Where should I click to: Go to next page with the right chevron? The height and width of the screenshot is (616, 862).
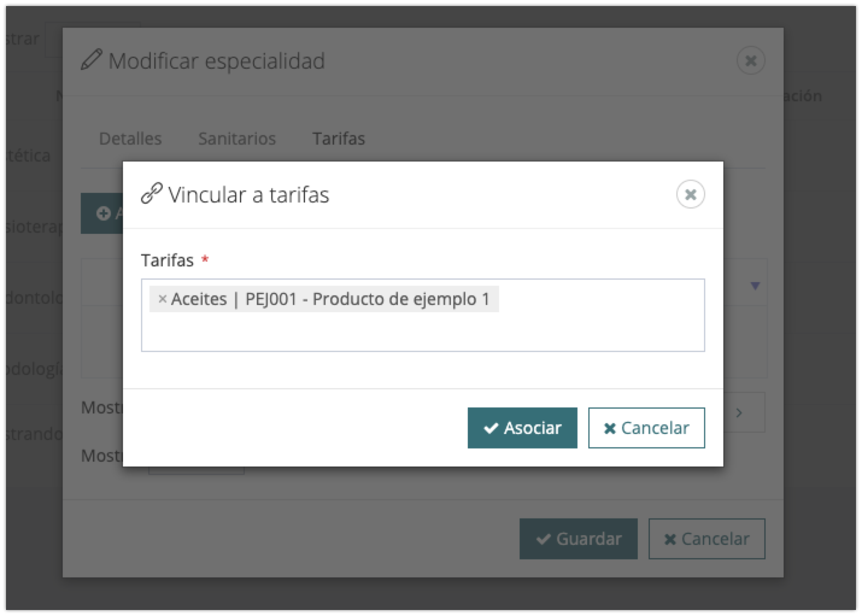pos(739,413)
